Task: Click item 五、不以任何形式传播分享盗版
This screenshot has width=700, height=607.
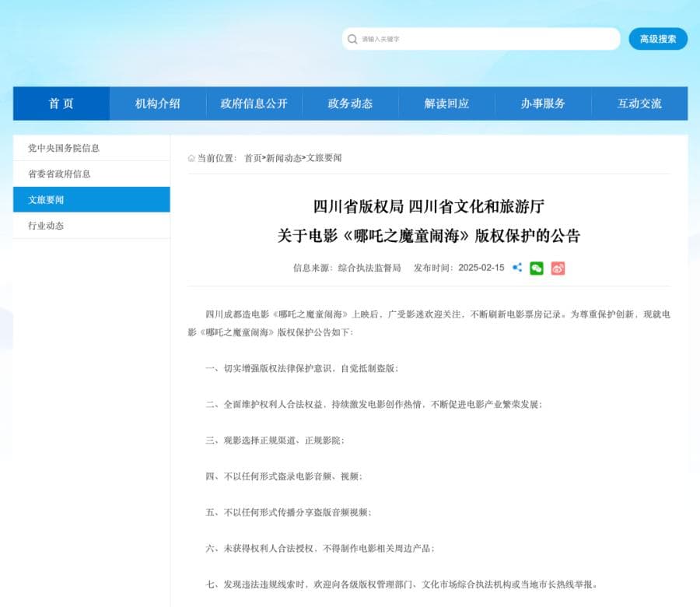Action: click(x=289, y=512)
